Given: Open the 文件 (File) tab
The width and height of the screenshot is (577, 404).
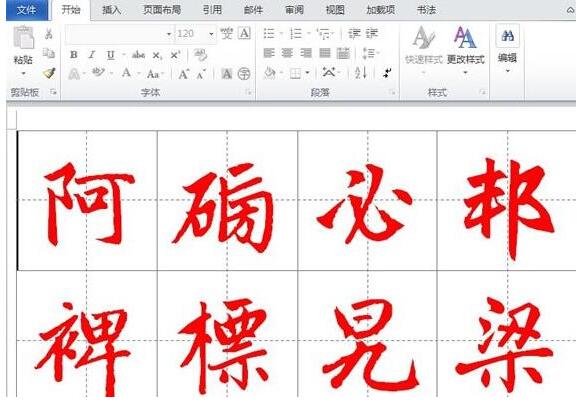Looking at the screenshot, I should pos(27,10).
